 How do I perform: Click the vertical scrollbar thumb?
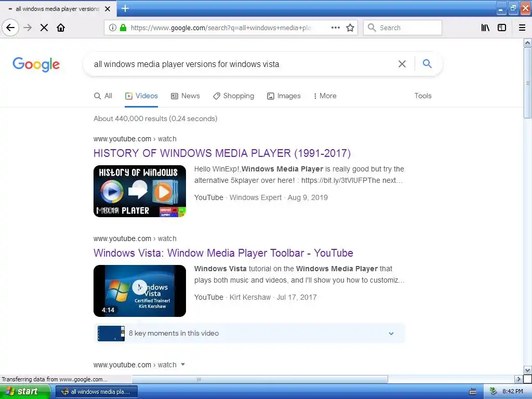[x=527, y=83]
